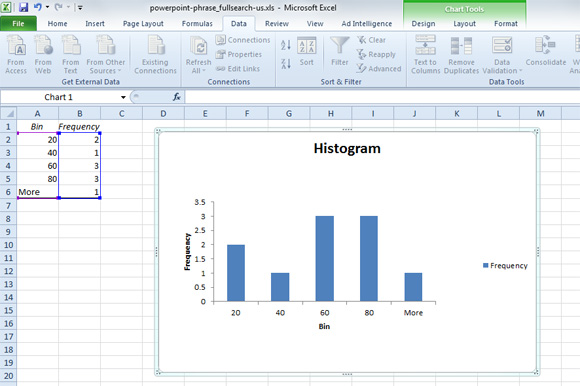580x386 pixels.
Task: Click Reapply filter button
Action: point(376,54)
